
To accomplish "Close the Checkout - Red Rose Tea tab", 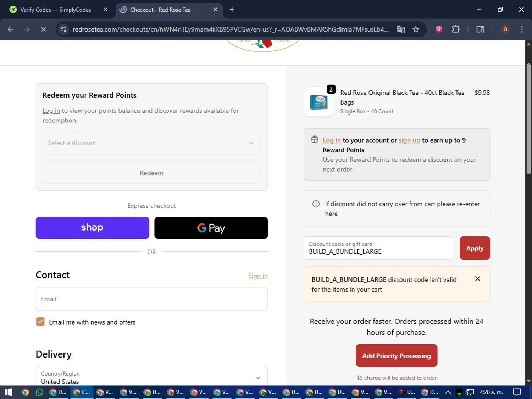I will 215,10.
